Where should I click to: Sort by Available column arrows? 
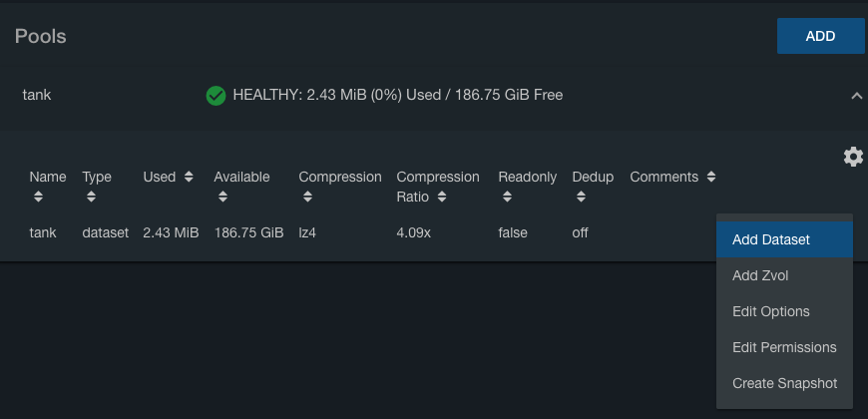(x=220, y=197)
